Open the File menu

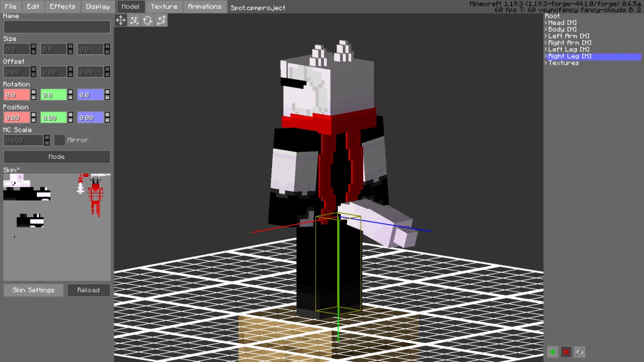[11, 6]
